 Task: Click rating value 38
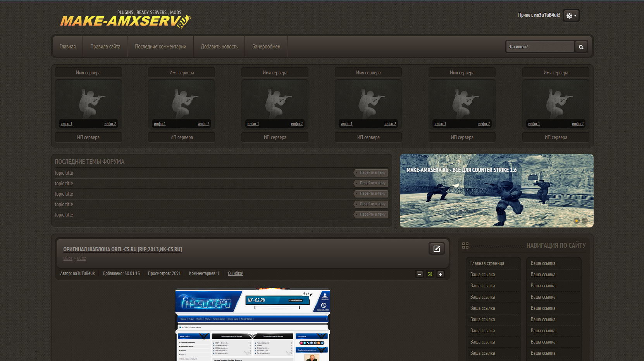(x=430, y=274)
